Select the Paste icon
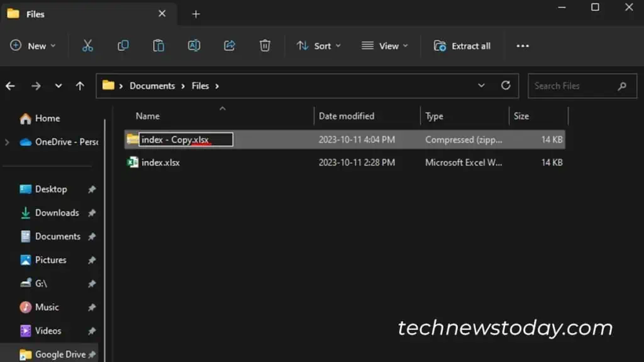Image resolution: width=644 pixels, height=362 pixels. [158, 45]
